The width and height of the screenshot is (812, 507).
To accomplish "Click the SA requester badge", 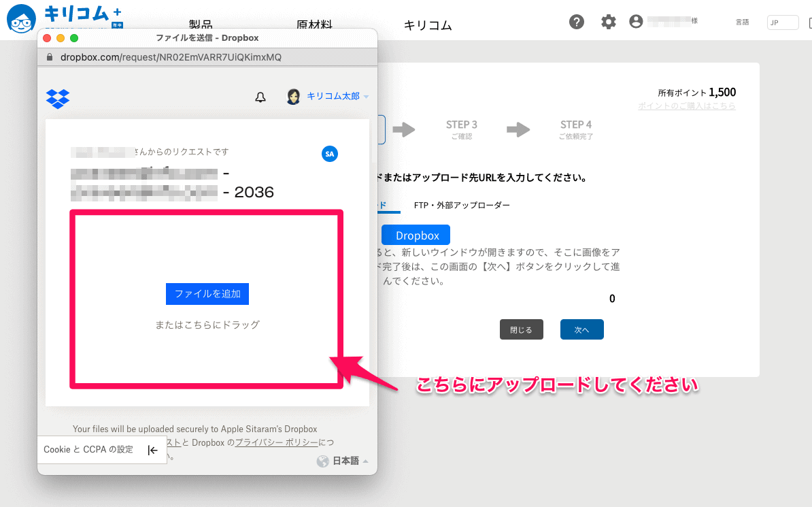I will point(329,154).
